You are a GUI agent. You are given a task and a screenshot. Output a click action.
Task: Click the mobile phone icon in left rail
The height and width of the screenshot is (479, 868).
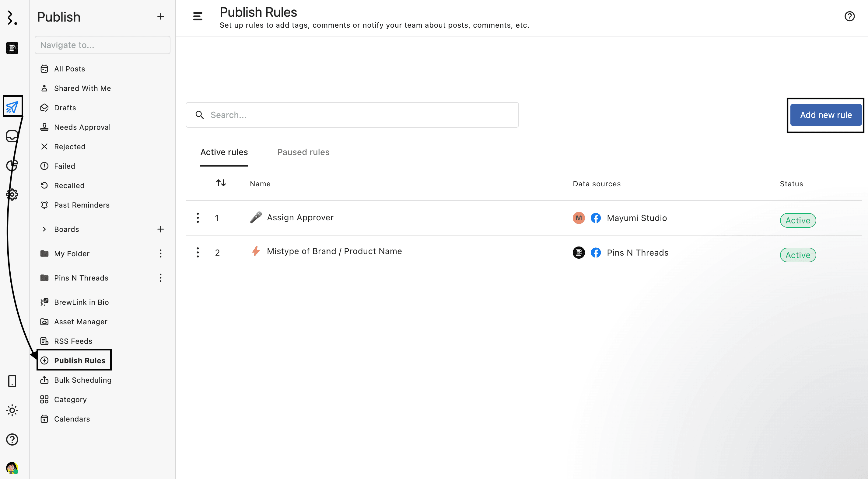(12, 381)
